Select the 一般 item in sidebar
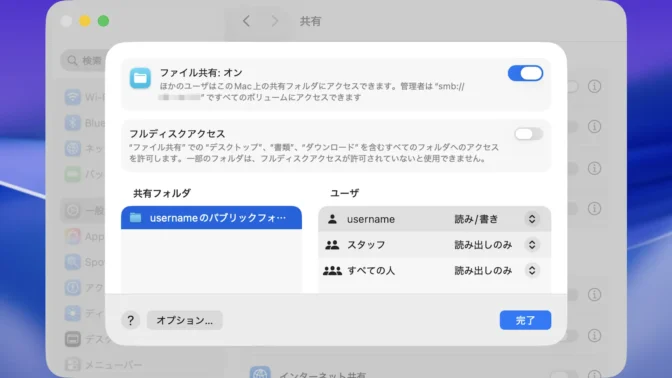 pyautogui.click(x=84, y=210)
